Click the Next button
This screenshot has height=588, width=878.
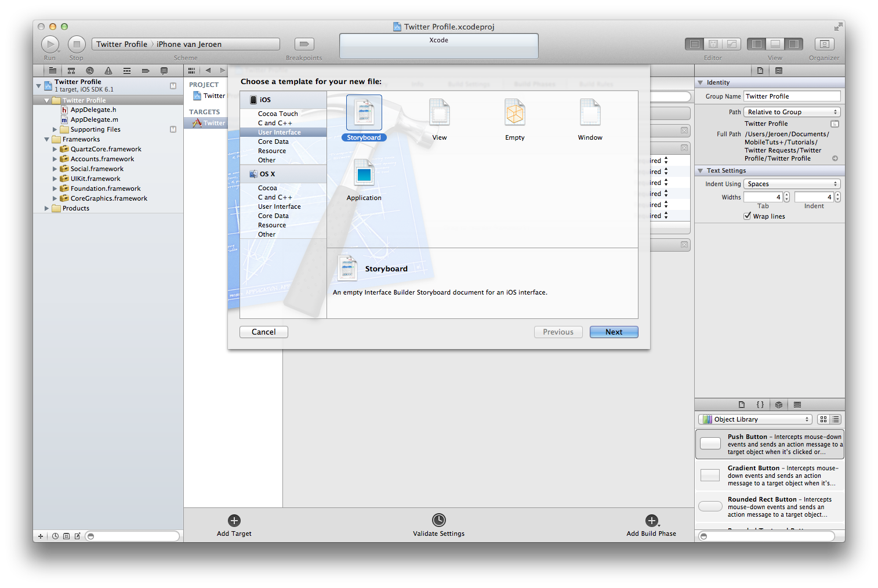[x=614, y=332]
